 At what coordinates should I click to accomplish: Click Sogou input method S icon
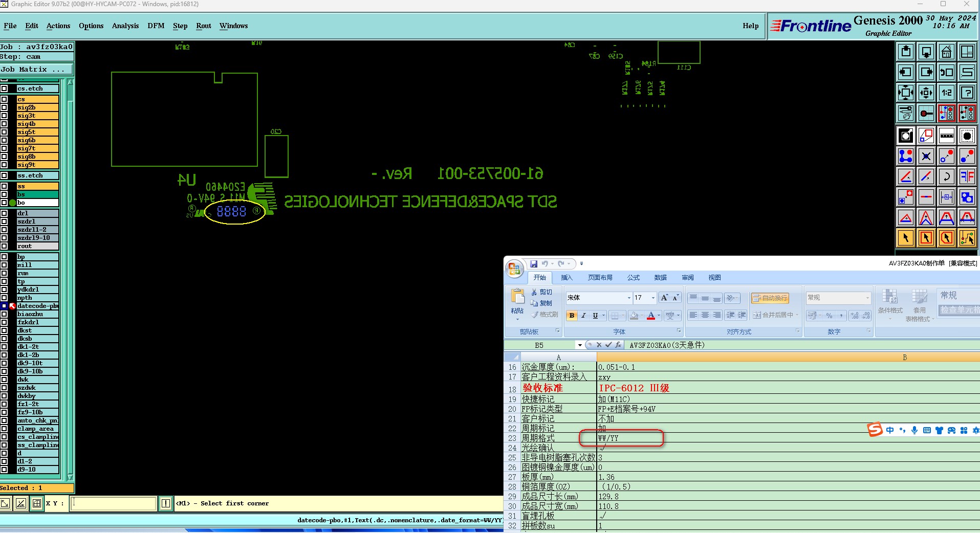coord(875,430)
